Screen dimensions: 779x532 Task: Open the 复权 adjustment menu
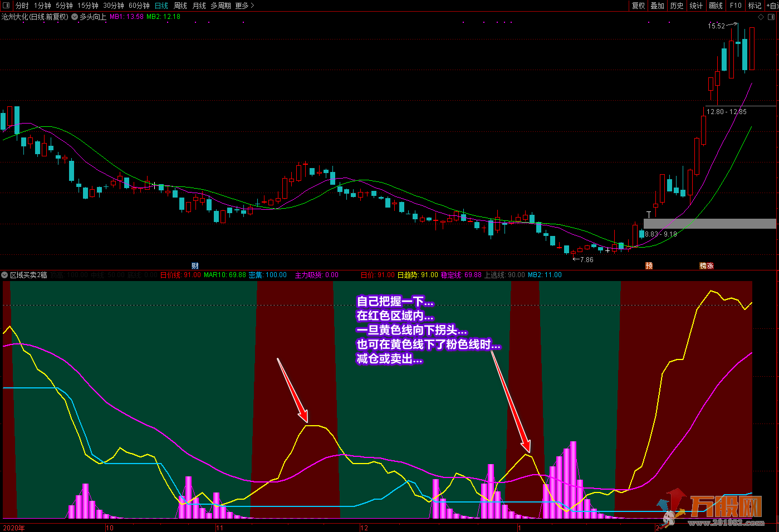pyautogui.click(x=639, y=6)
